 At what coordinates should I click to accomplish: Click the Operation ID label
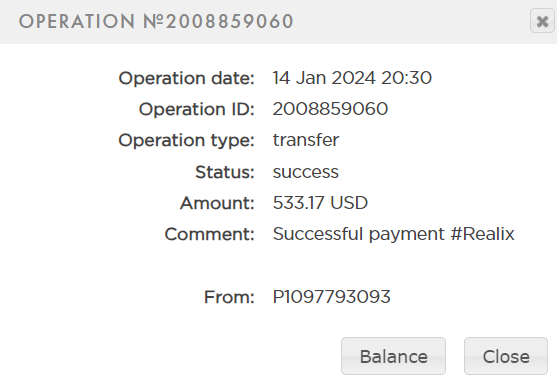(197, 109)
